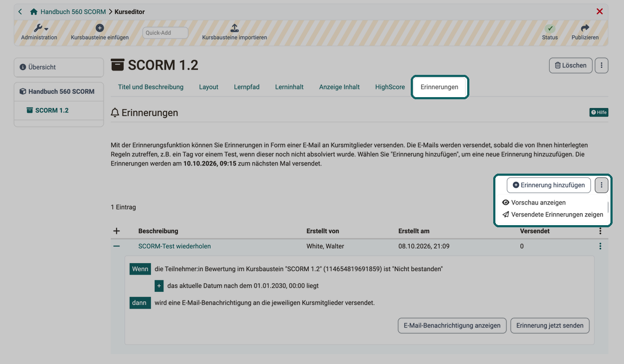Viewport: 624px width, 364px height.
Task: Open the HighScore tab
Action: (390, 87)
